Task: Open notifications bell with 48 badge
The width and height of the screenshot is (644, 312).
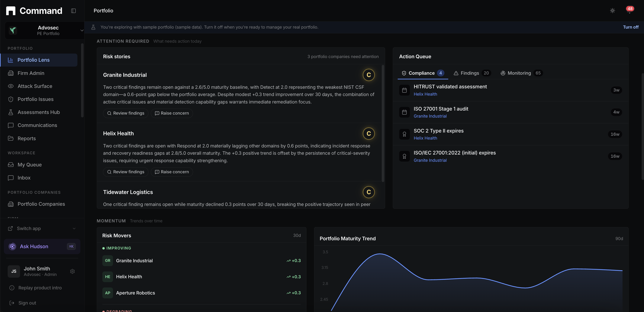Action: point(629,10)
